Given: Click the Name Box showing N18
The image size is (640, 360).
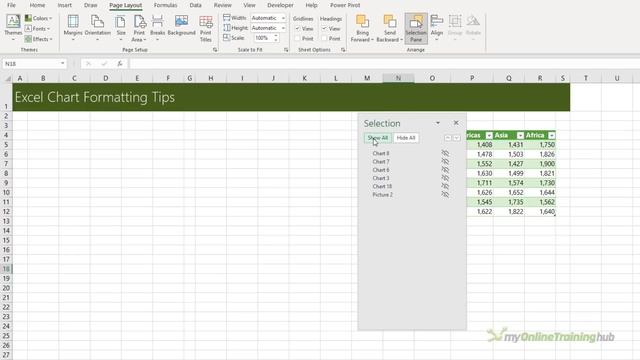Looking at the screenshot, I should click(x=31, y=64).
